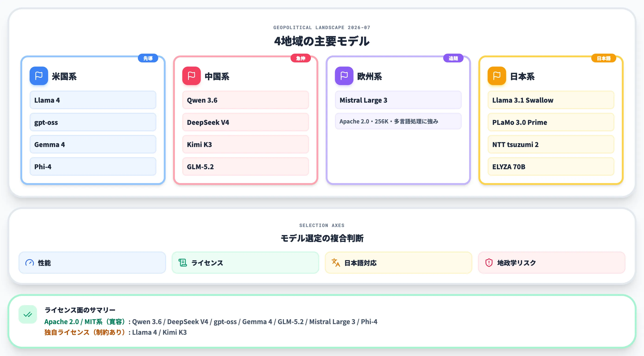Click the translate icon next to 日本語対応
The image size is (644, 356).
(x=335, y=263)
